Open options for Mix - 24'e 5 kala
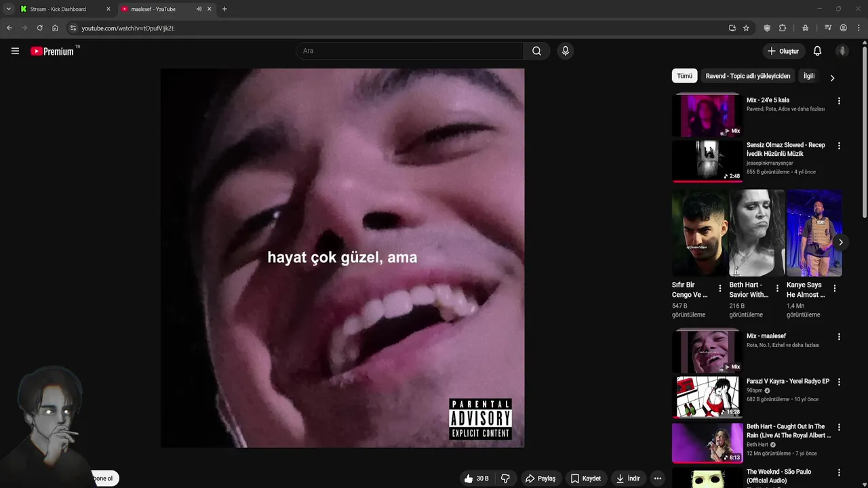The width and height of the screenshot is (868, 488). [839, 101]
